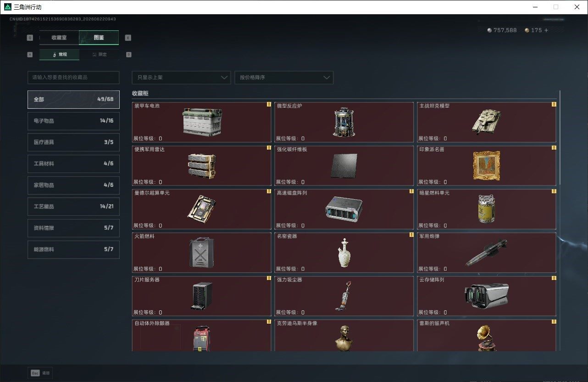Switch to the 收藏室 tab
Image resolution: width=588 pixels, height=382 pixels.
pos(59,38)
